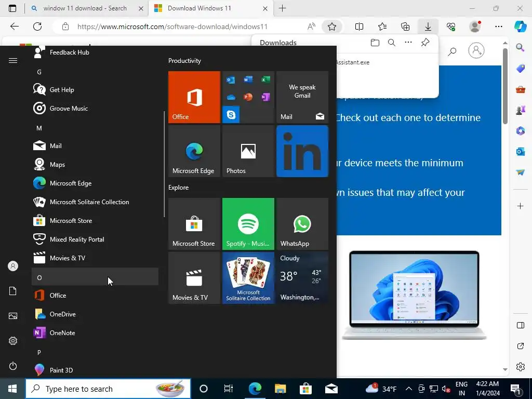Open the Microsoft Solitaire Collection tile
Screen dimensions: 532x399
point(248,278)
